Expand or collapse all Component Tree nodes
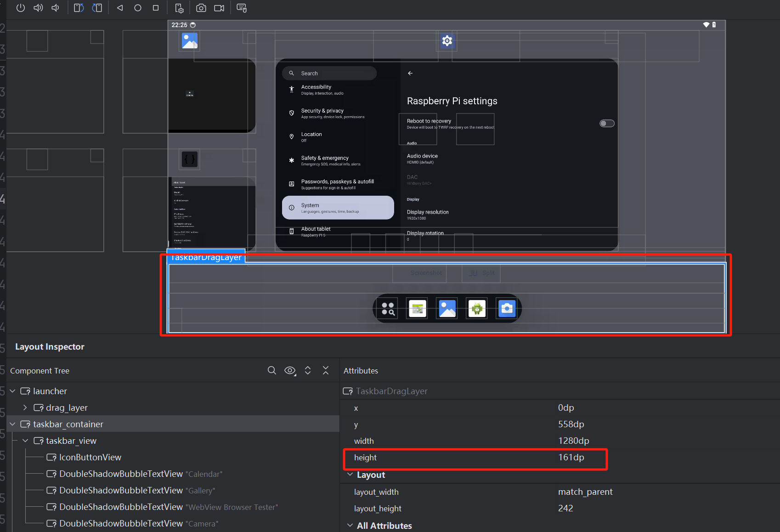 [x=308, y=370]
